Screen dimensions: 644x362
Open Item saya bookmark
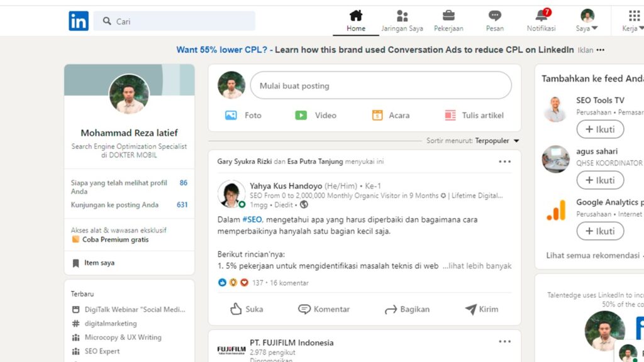pyautogui.click(x=94, y=263)
